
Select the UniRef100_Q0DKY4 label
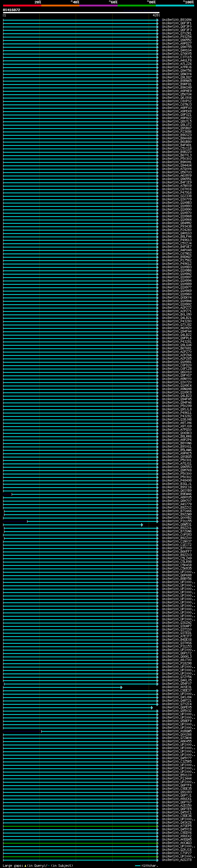point(176,297)
